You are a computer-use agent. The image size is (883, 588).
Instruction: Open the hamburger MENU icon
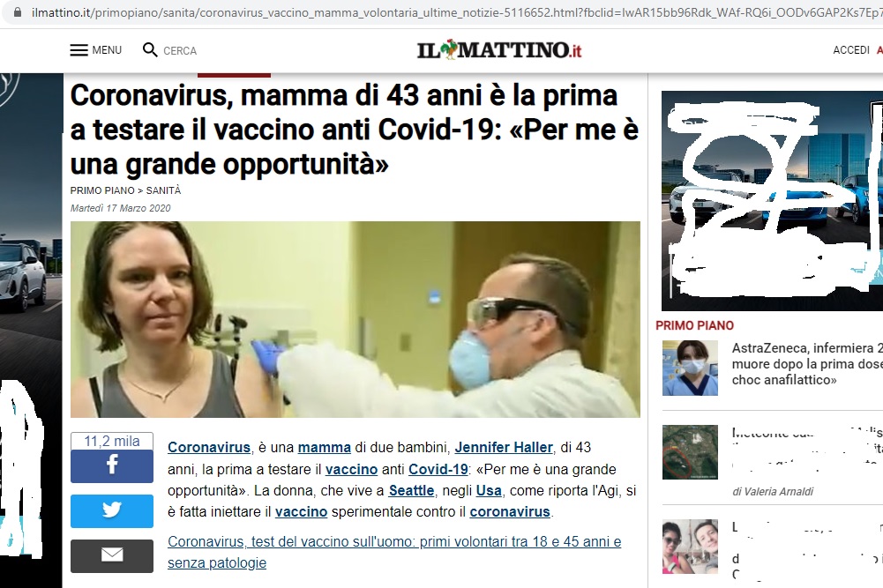[x=79, y=50]
